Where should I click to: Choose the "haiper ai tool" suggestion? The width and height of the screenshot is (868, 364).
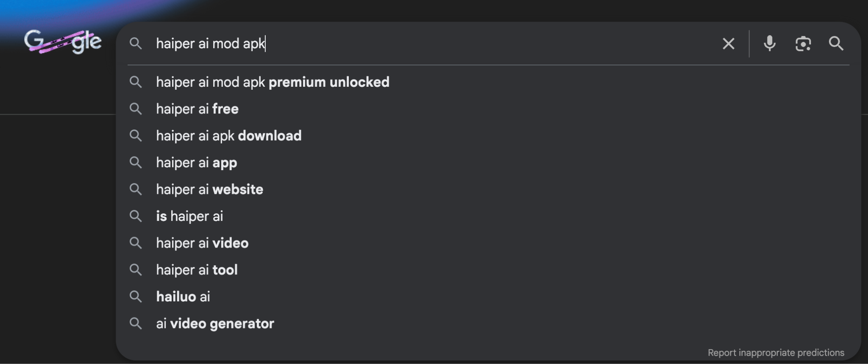click(197, 270)
